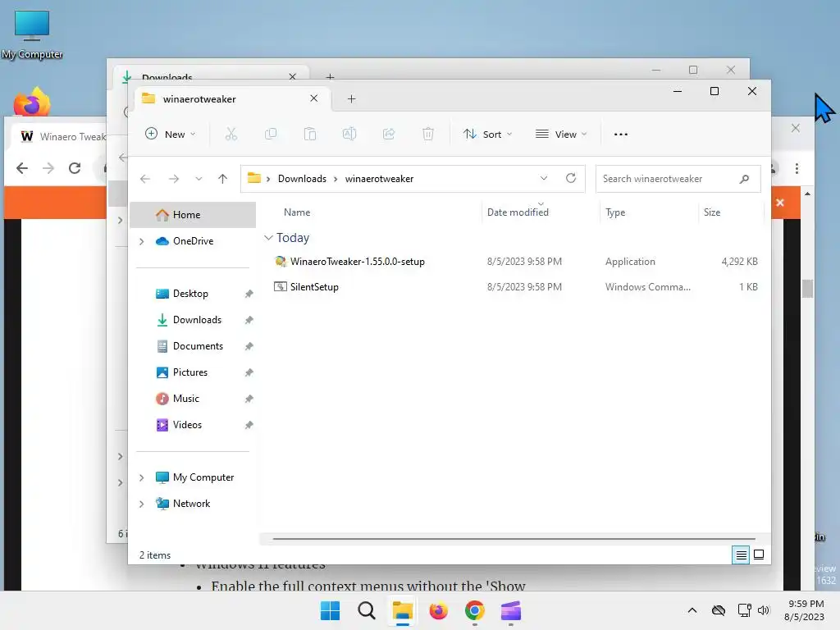The image size is (840, 630).
Task: Open the View dropdown menu
Action: (561, 134)
